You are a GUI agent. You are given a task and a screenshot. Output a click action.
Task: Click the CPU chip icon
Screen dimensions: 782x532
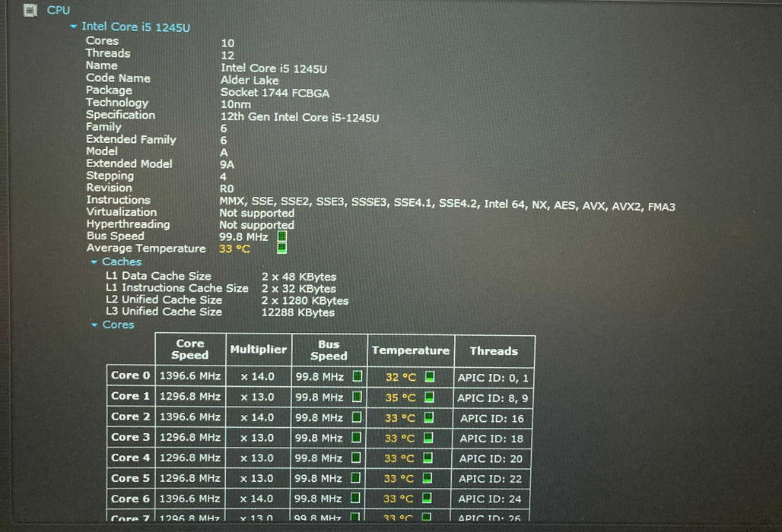coord(30,10)
